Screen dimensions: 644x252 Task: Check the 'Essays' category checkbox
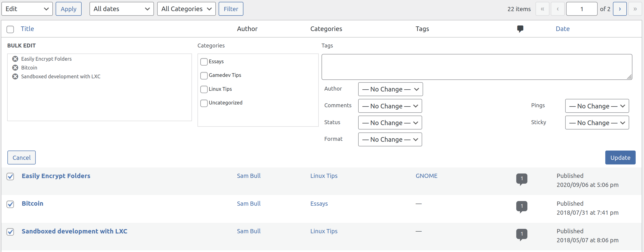click(x=204, y=62)
